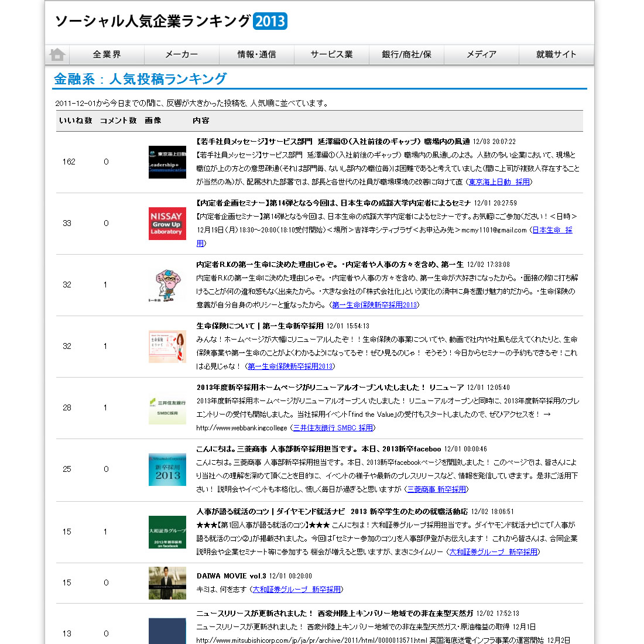The image size is (644, 644).
Task: Open 第一生命保険新卒採用2013 link in the 内定者R.K post
Action: [x=374, y=305]
